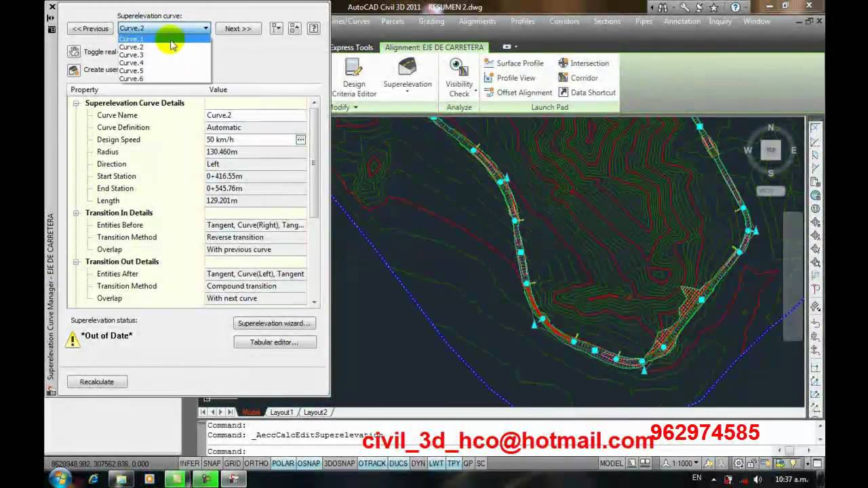Toggle DYN dynamic input
This screenshot has height=488, width=868.
[x=418, y=464]
